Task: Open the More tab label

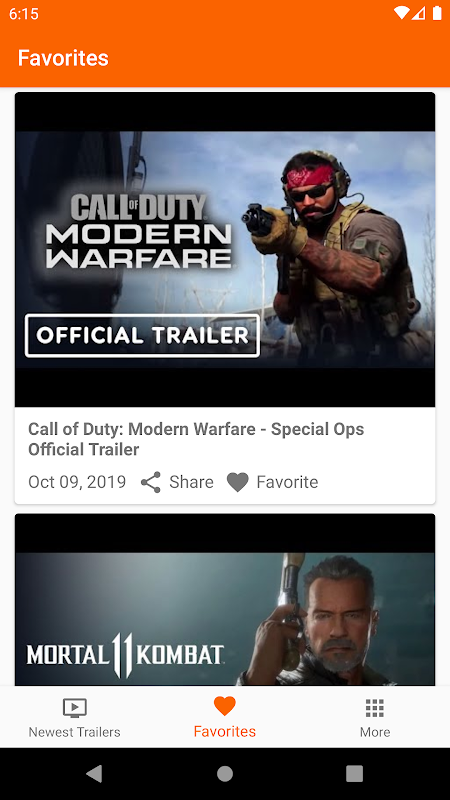Action: 375,732
